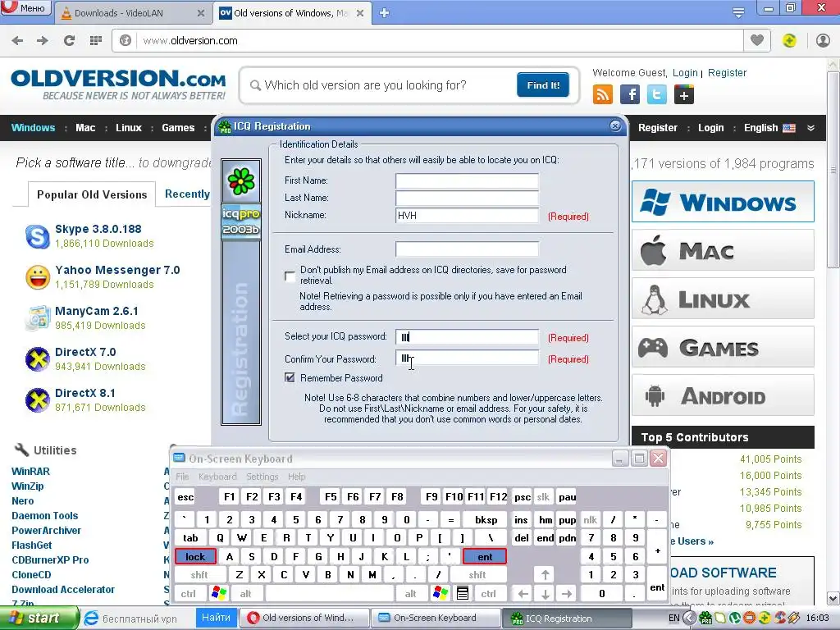The height and width of the screenshot is (630, 840).
Task: Toggle left alt key on On-Screen Keyboard
Action: coord(245,594)
